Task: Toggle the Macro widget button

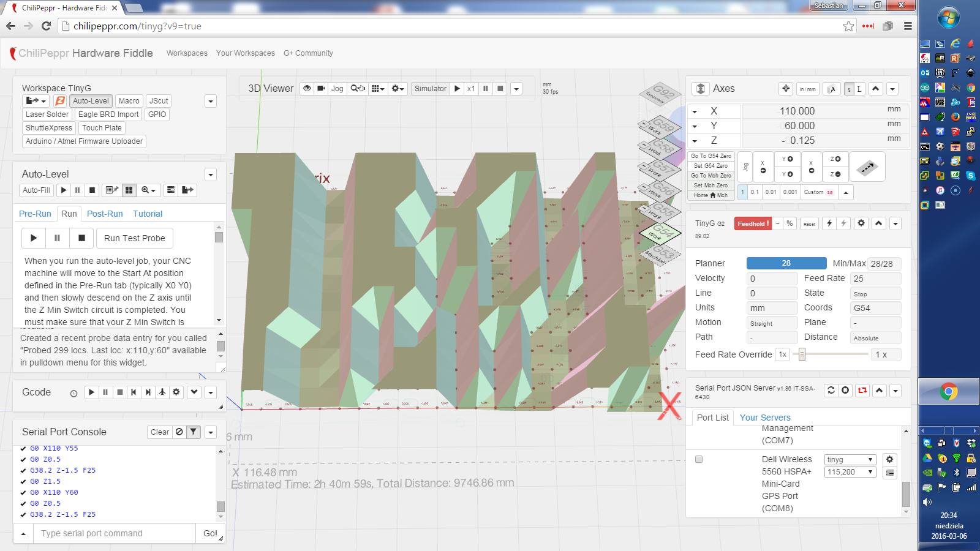Action: pyautogui.click(x=129, y=101)
